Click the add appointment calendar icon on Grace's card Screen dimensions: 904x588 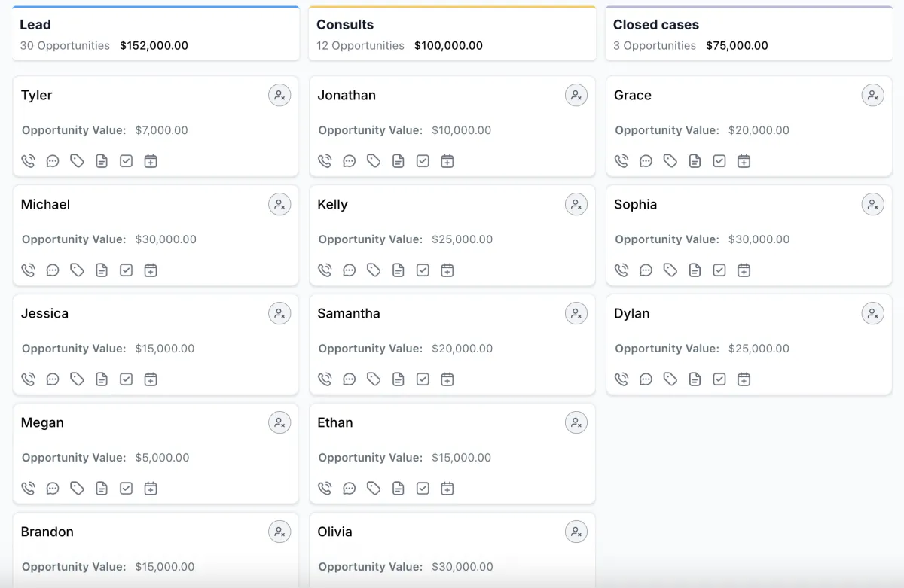[x=744, y=160]
